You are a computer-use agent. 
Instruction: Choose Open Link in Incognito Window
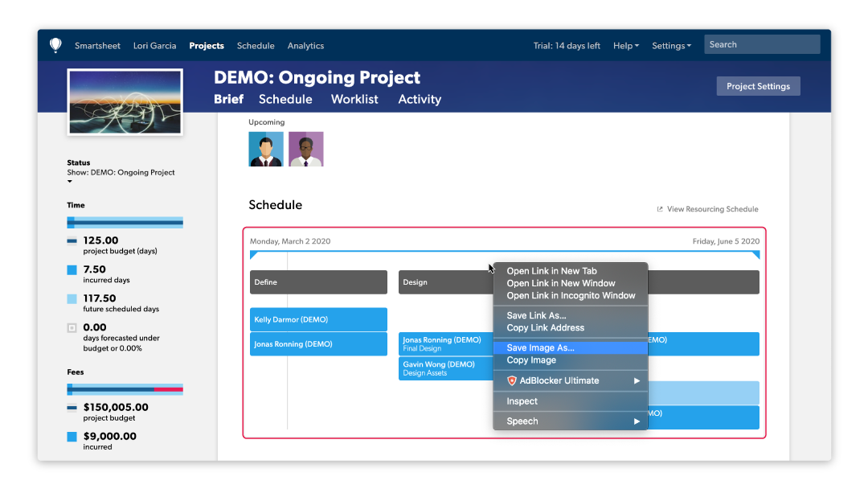(x=571, y=295)
